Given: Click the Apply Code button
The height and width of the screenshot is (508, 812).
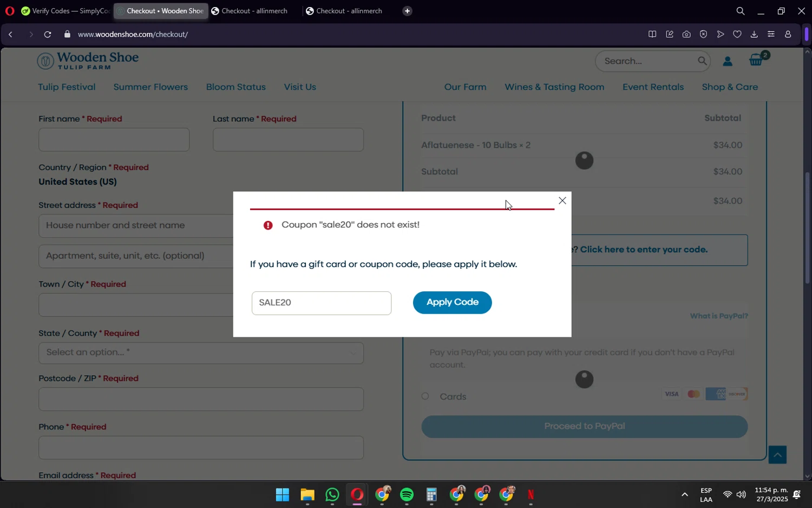Looking at the screenshot, I should [x=452, y=302].
